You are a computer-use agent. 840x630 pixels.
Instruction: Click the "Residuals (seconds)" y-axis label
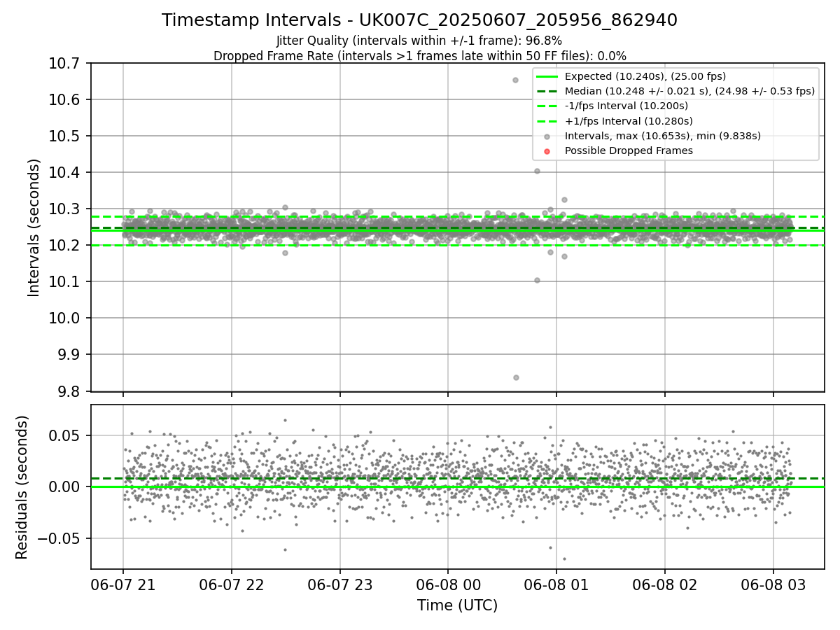tap(22, 487)
